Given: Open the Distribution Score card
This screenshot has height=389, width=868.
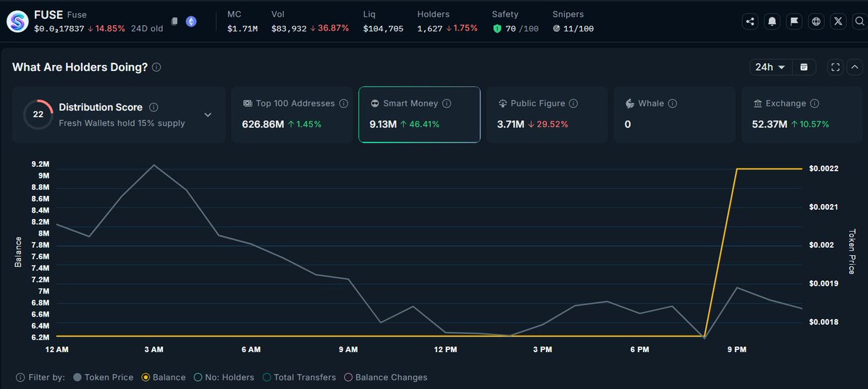Looking at the screenshot, I should coord(119,114).
